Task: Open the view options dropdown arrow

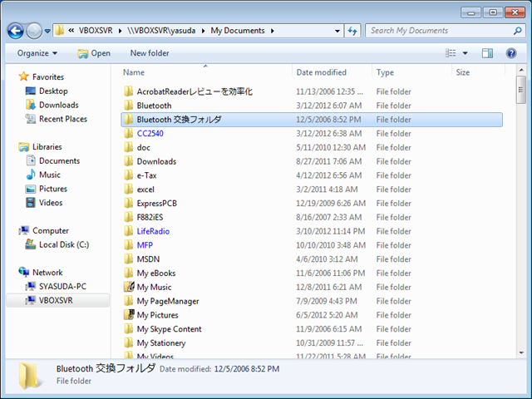Action: [465, 53]
